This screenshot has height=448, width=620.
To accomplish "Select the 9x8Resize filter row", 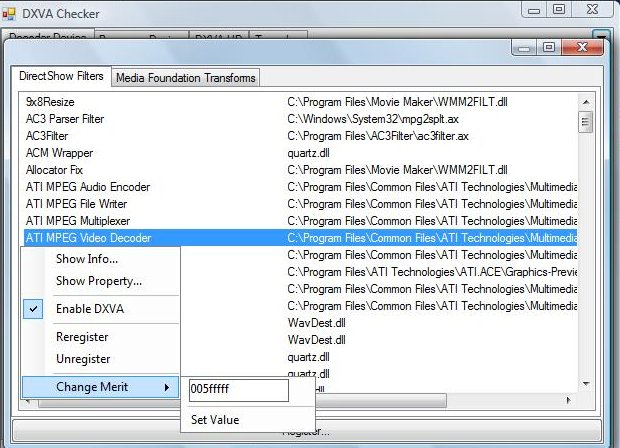I will 301,102.
